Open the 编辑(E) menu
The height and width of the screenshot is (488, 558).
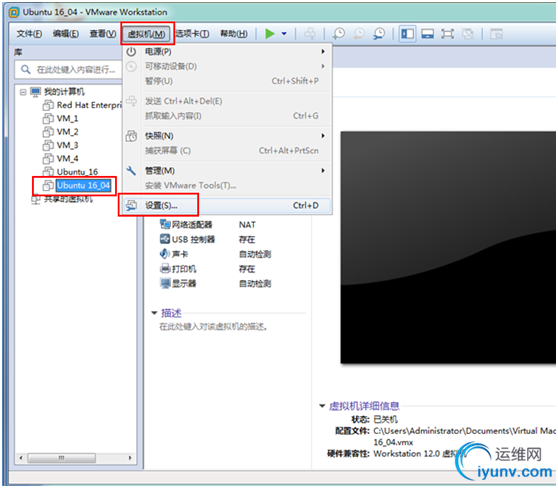pyautogui.click(x=66, y=34)
